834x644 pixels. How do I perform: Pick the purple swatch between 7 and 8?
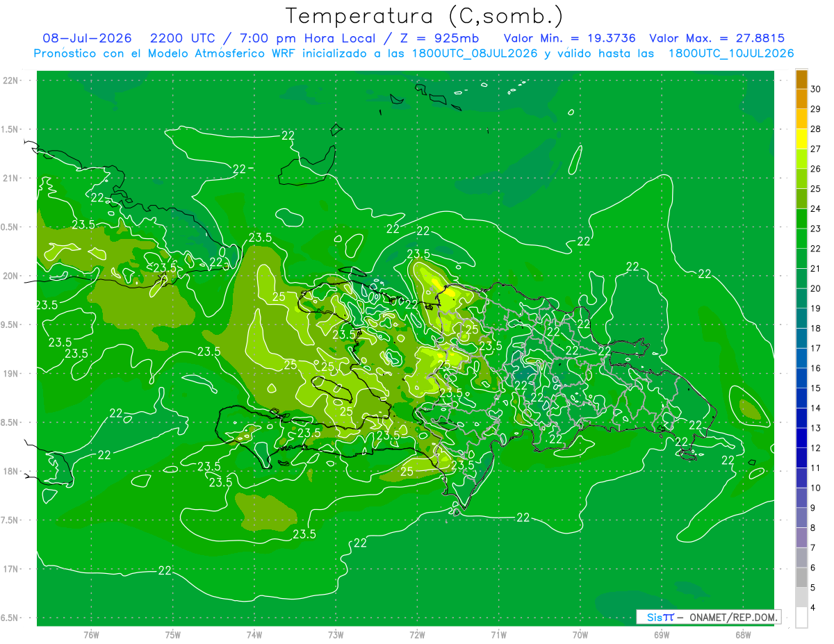(x=801, y=538)
